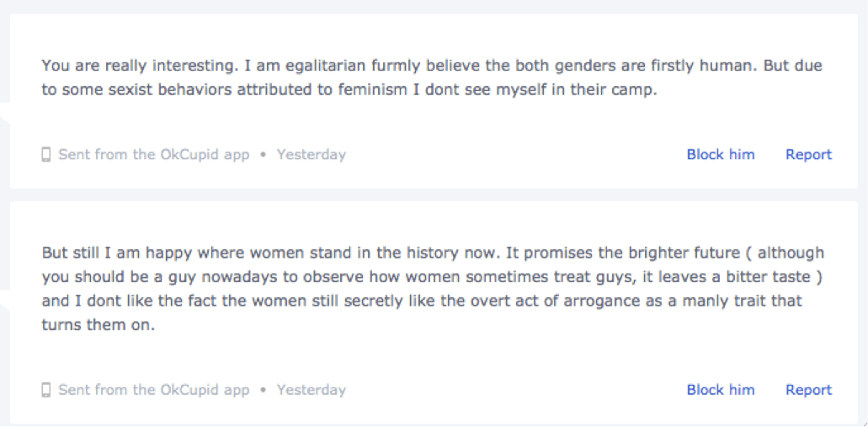The image size is (868, 427).
Task: Click the bullet separator before 'Yesterday' in the feminism message
Action: [264, 155]
